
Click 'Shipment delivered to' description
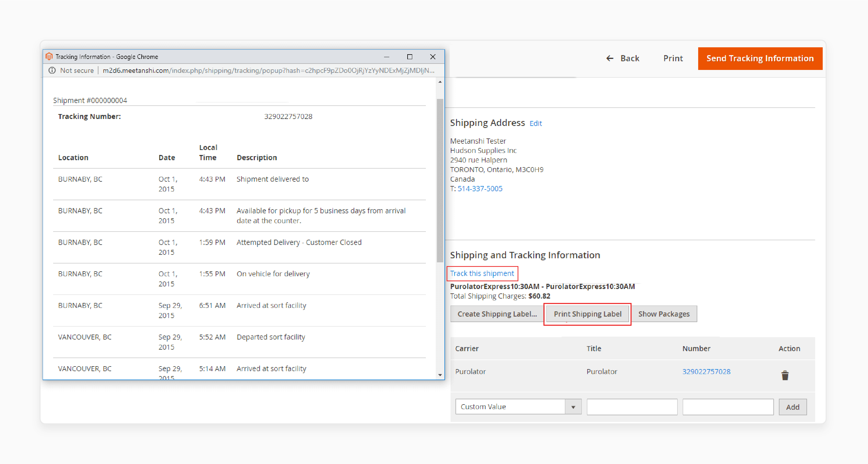coord(273,179)
